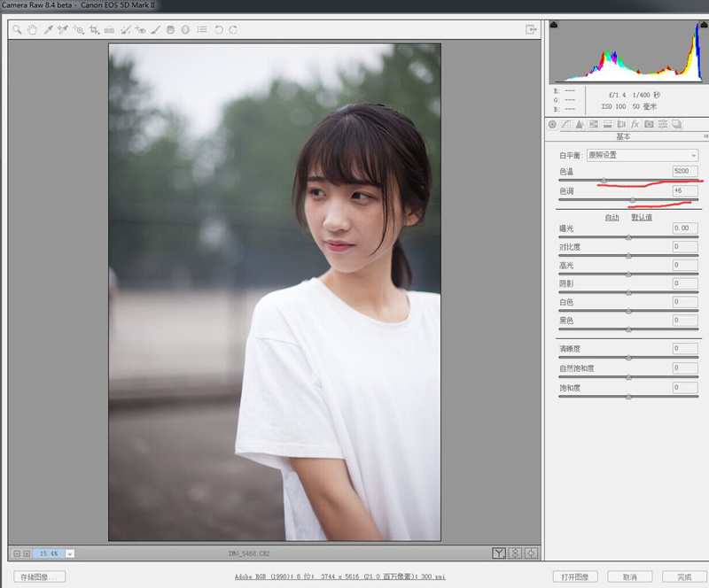Apply 自动 tone adjustment link
This screenshot has height=588, width=709.
(x=612, y=217)
